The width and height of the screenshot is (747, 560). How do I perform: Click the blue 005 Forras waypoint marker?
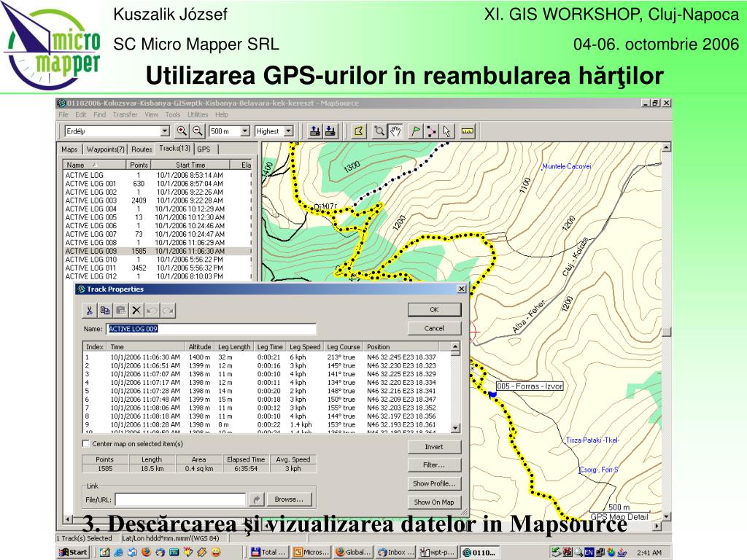click(x=492, y=394)
